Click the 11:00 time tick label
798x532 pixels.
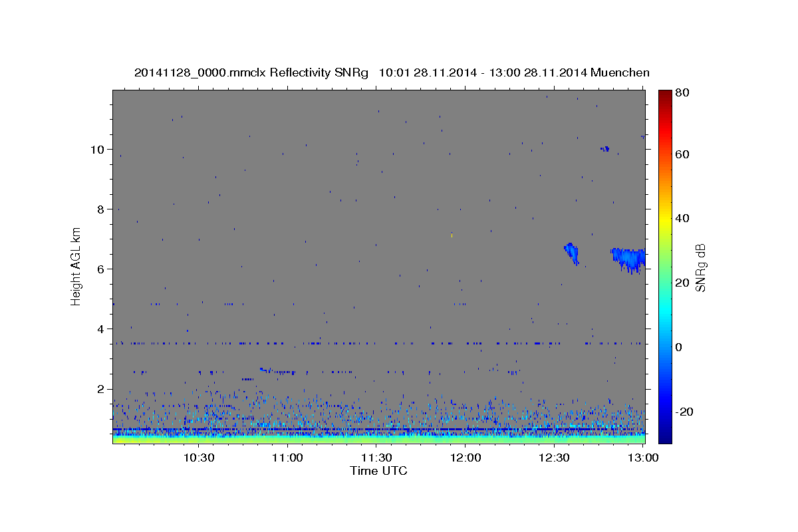[x=287, y=458]
